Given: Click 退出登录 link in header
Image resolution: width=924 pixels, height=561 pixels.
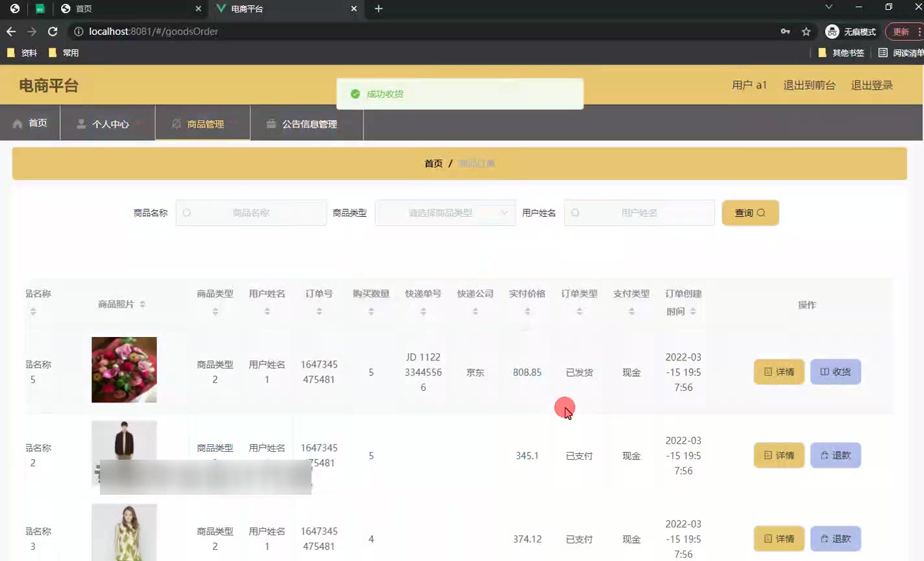Looking at the screenshot, I should coord(871,85).
